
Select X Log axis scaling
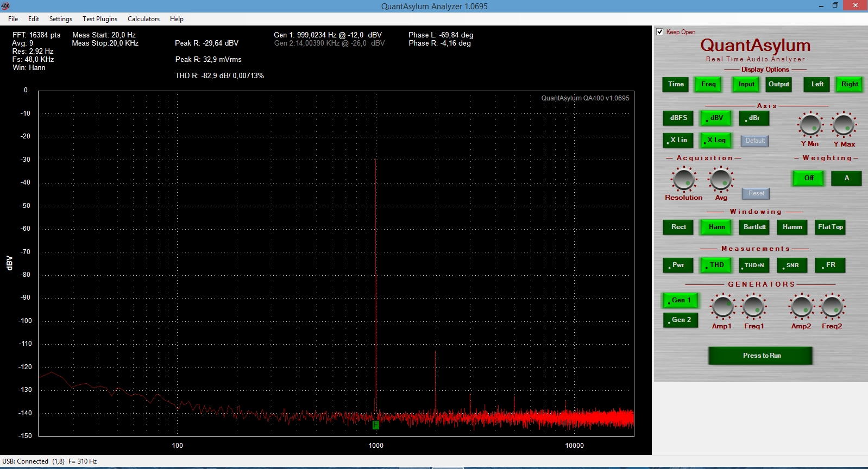716,140
